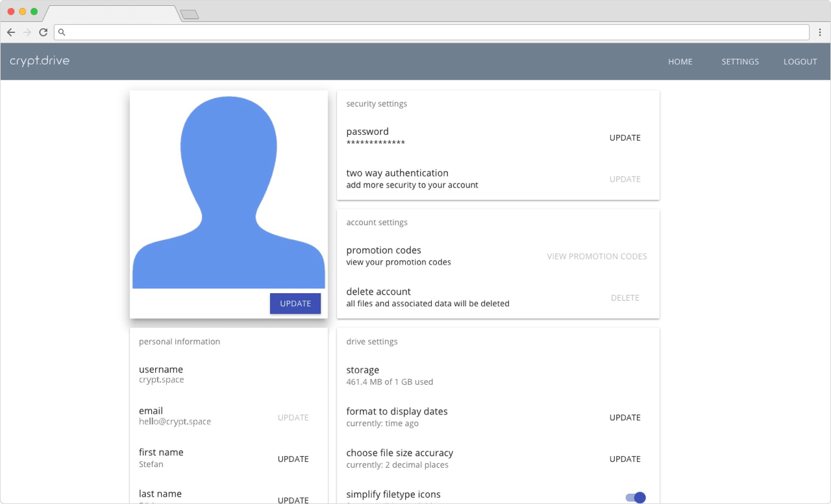
Task: Select LOGOUT in the navigation bar
Action: pos(800,62)
